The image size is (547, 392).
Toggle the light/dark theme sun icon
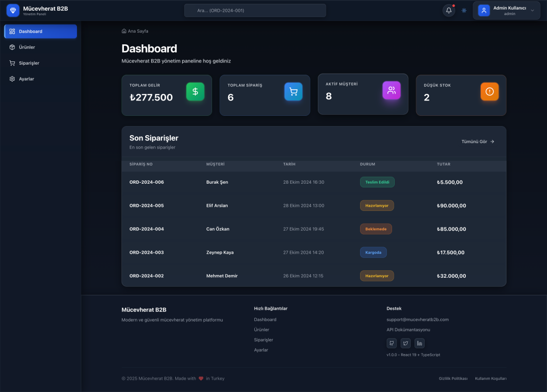[x=464, y=11]
